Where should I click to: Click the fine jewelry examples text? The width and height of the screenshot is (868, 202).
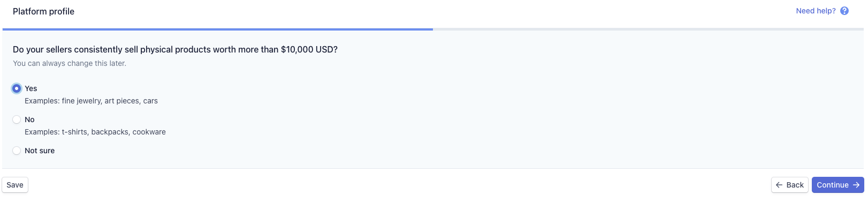point(91,101)
